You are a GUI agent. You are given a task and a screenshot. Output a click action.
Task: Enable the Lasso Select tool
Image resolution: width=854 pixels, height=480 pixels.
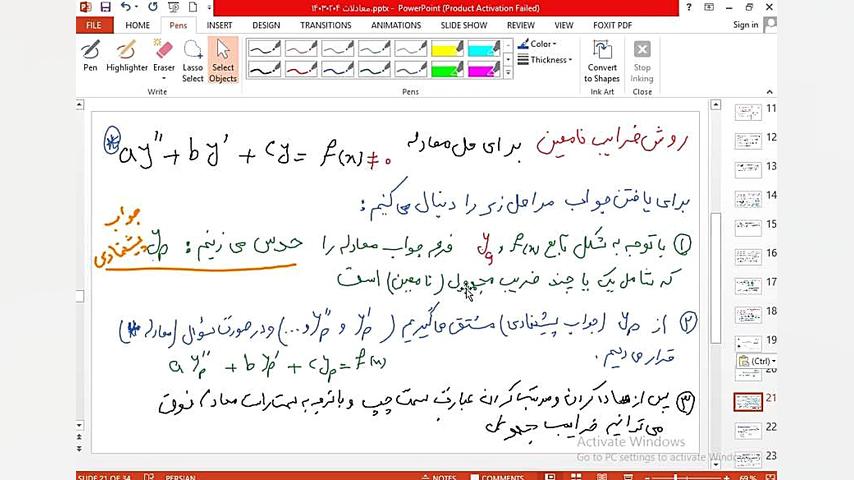click(193, 61)
